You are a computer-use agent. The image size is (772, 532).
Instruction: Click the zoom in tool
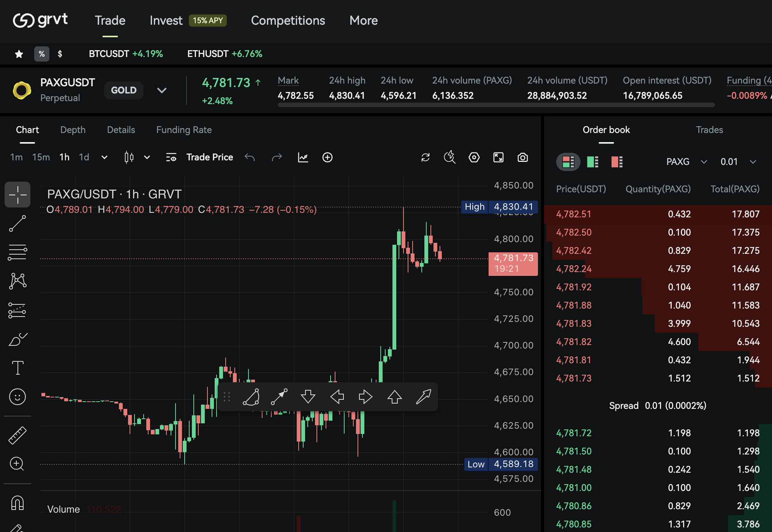coord(17,464)
